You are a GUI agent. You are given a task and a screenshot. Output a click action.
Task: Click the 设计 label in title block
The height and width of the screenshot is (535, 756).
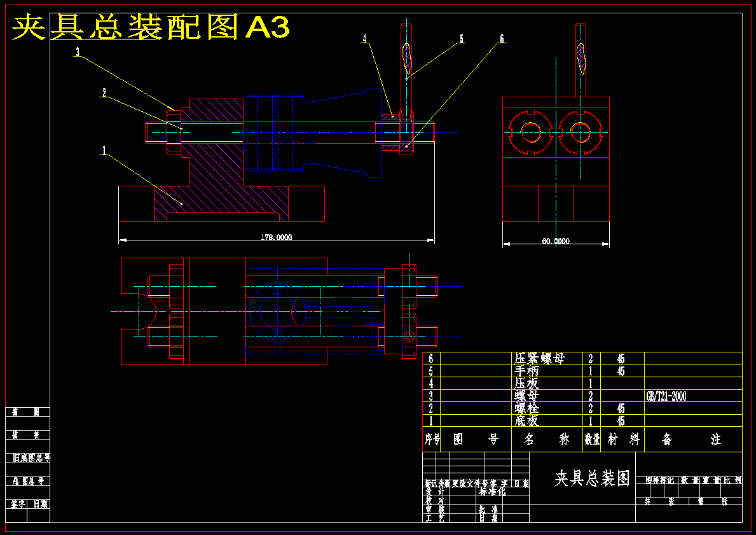coord(435,492)
